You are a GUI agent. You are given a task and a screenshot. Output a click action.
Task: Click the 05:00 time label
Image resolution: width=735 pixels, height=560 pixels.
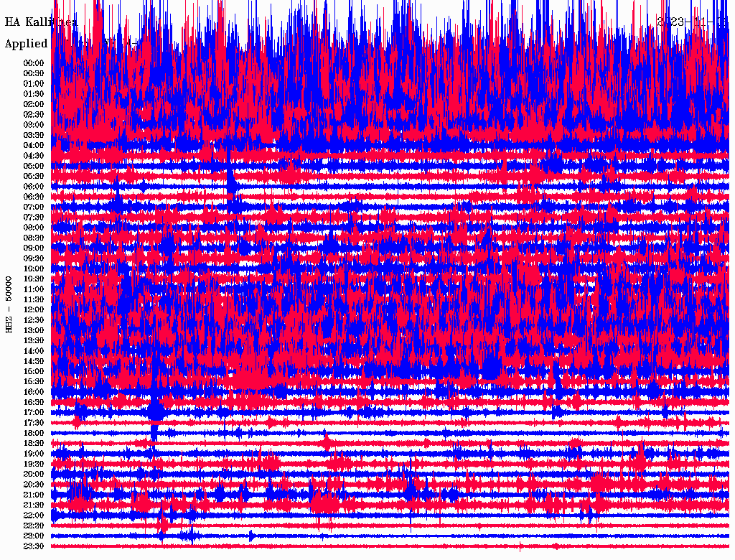click(34, 166)
